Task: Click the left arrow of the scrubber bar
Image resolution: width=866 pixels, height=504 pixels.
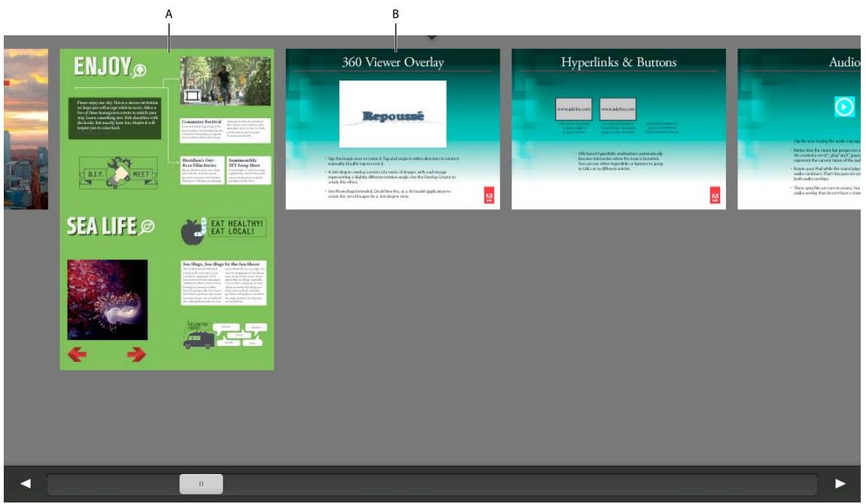Action: click(26, 484)
